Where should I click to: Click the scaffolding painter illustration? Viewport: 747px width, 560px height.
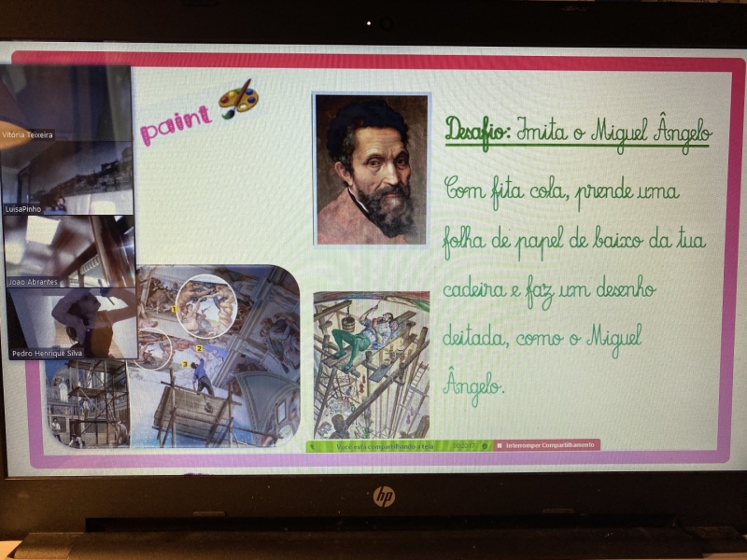[x=371, y=365]
